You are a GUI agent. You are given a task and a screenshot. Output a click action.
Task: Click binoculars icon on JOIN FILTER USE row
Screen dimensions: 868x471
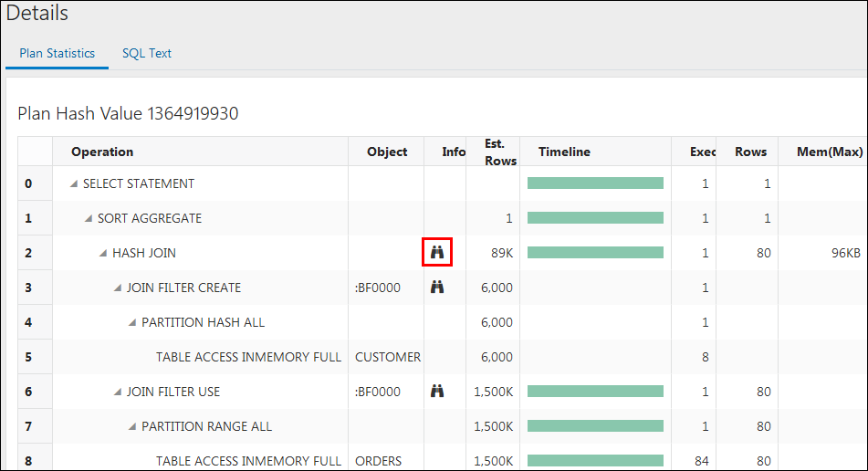437,391
